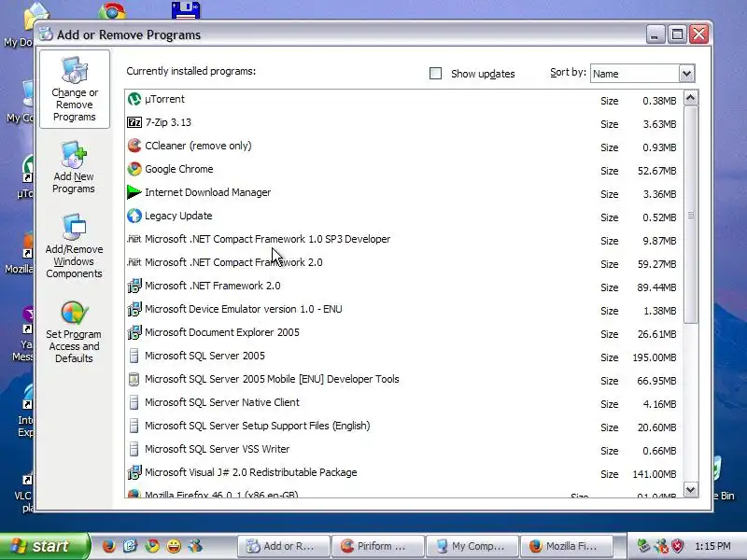This screenshot has height=560, width=747.
Task: Select Microsoft .NET Compact Framework 2.0
Action: [234, 262]
